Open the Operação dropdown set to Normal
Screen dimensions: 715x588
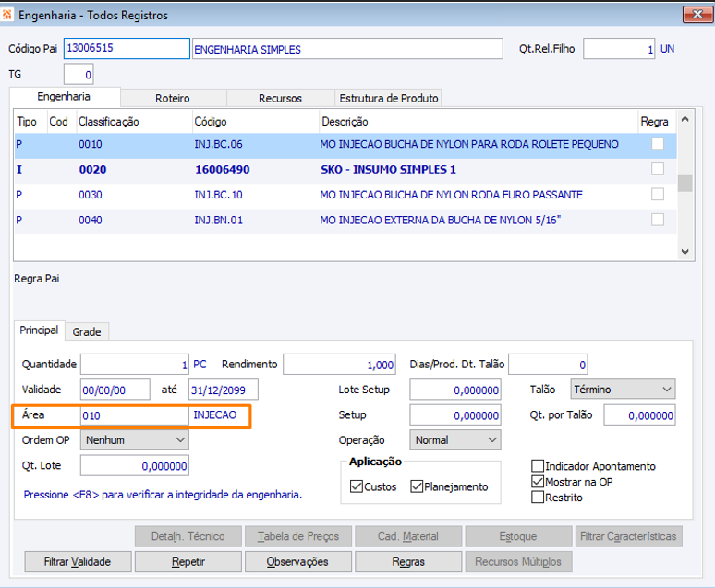[455, 440]
